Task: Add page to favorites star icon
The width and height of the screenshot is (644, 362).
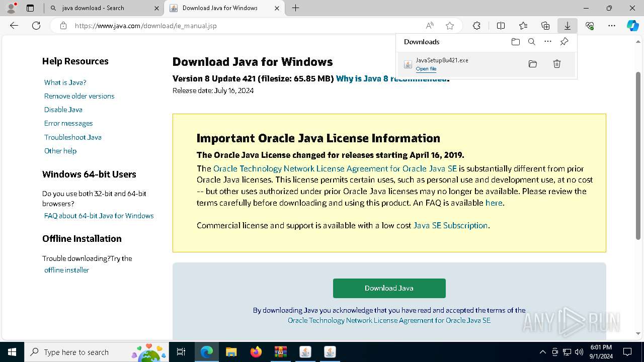Action: (450, 26)
